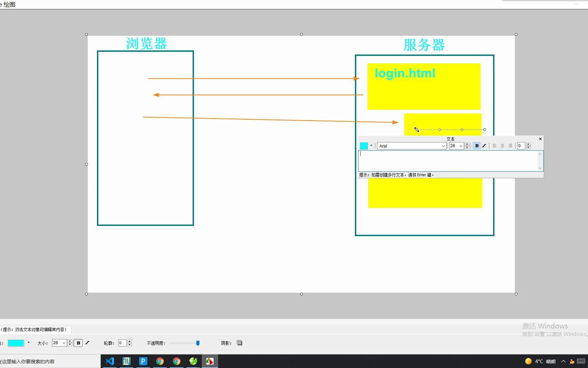Increase outline value in text dialog

pos(528,144)
